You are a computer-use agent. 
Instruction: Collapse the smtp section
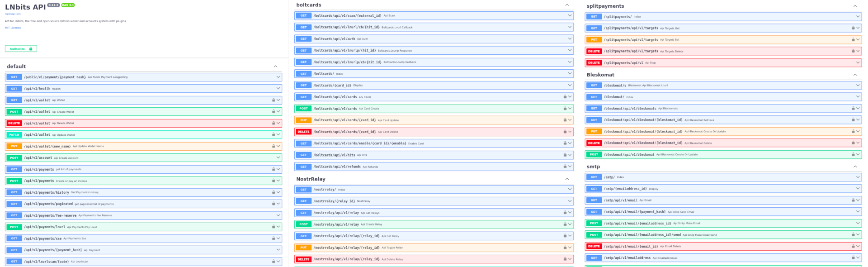pos(855,167)
